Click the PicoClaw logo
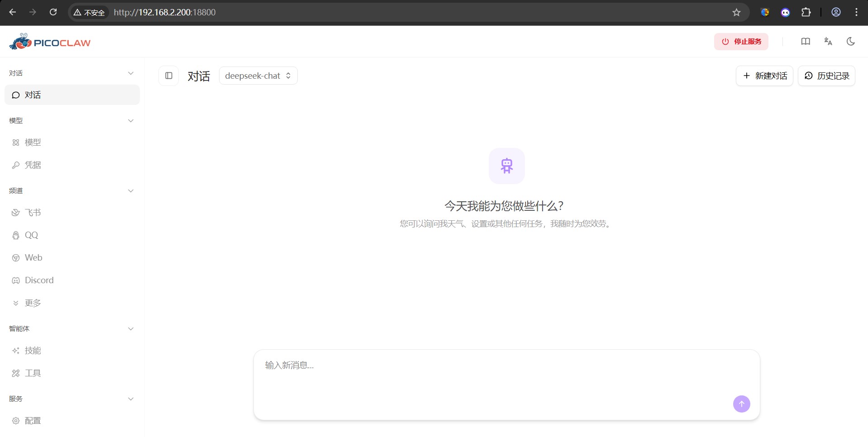 50,42
